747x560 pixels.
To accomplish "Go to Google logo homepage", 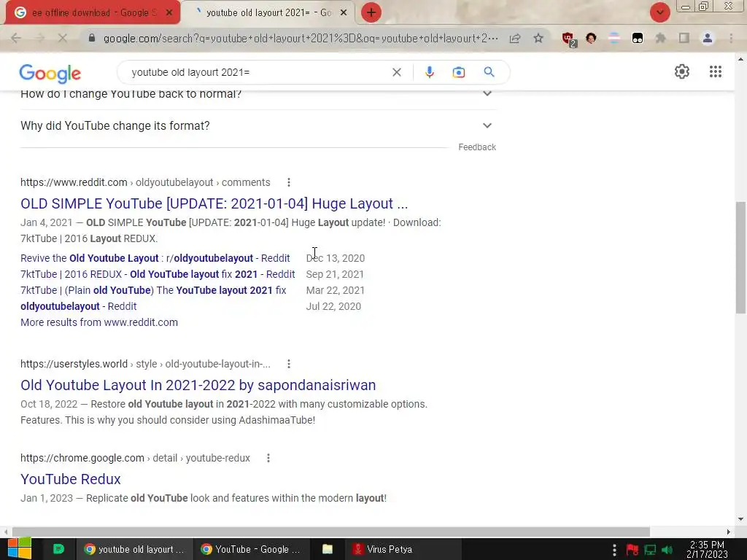I will (50, 74).
